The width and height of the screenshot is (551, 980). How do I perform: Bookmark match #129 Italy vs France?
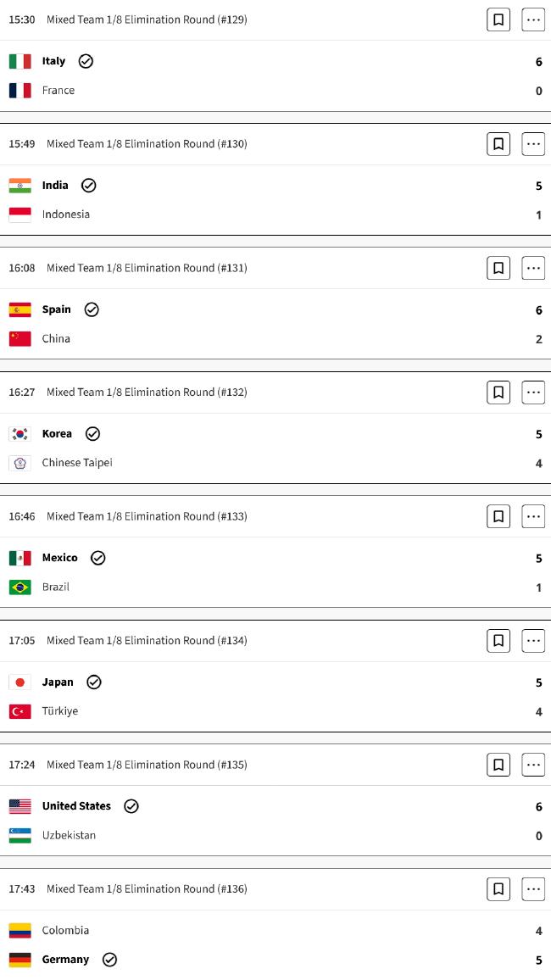point(498,20)
